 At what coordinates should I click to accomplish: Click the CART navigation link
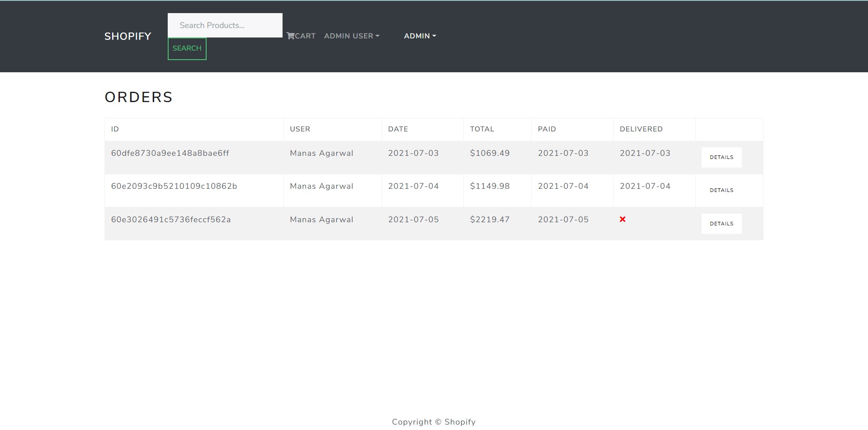click(x=304, y=36)
